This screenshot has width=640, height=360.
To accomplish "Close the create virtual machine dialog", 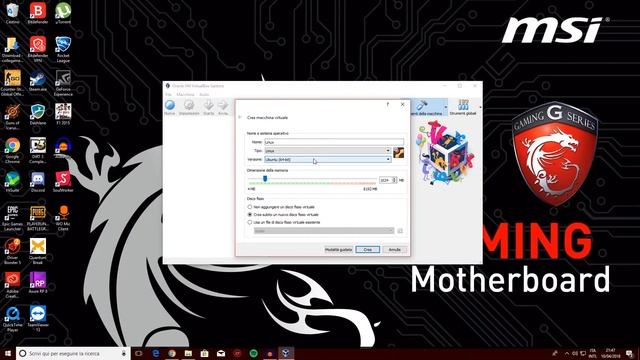I will (402, 104).
